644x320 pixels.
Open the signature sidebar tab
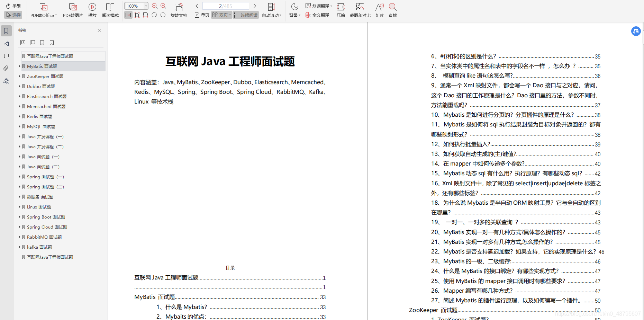tap(6, 81)
